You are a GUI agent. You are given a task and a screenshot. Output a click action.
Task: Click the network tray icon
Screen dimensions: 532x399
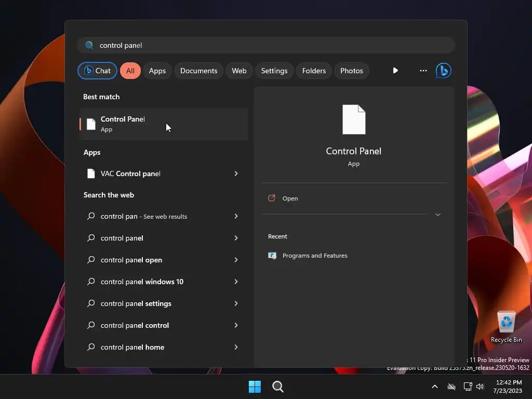point(468,387)
